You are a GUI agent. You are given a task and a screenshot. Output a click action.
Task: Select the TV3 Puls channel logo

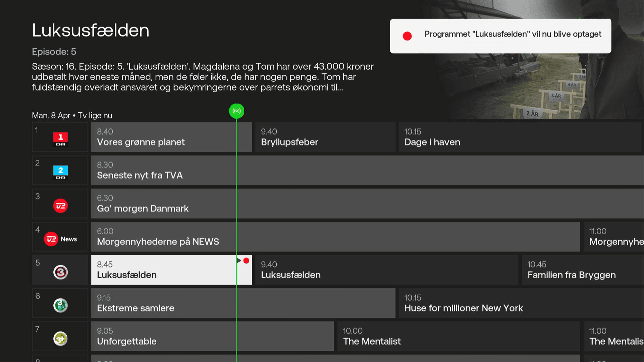coord(60,305)
